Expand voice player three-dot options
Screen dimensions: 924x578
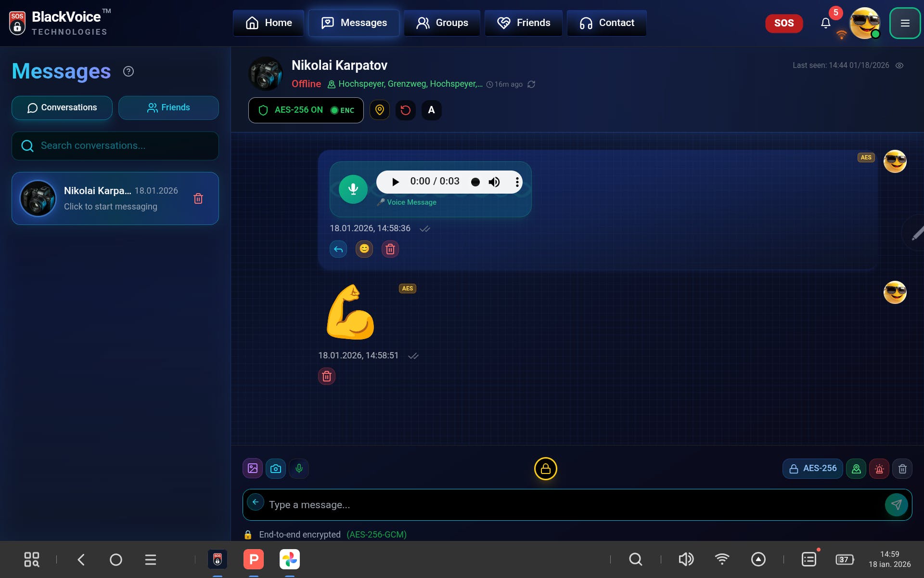pos(517,182)
